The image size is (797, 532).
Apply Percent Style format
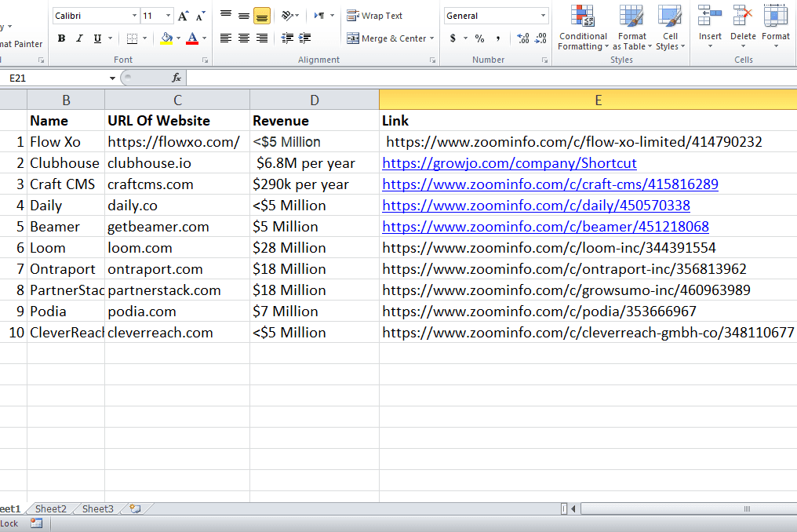click(x=479, y=38)
